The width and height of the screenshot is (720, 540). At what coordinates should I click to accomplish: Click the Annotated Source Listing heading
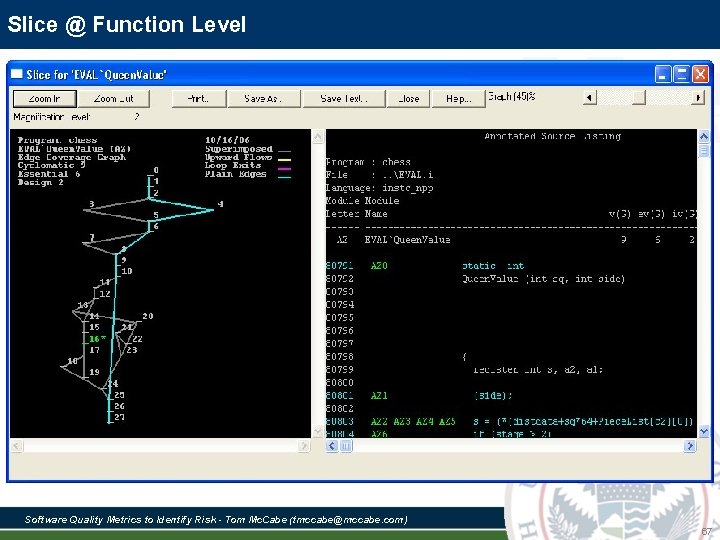tap(552, 136)
